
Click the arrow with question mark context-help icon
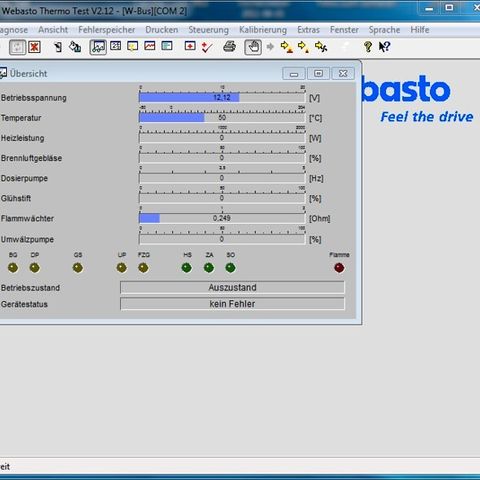tap(384, 47)
